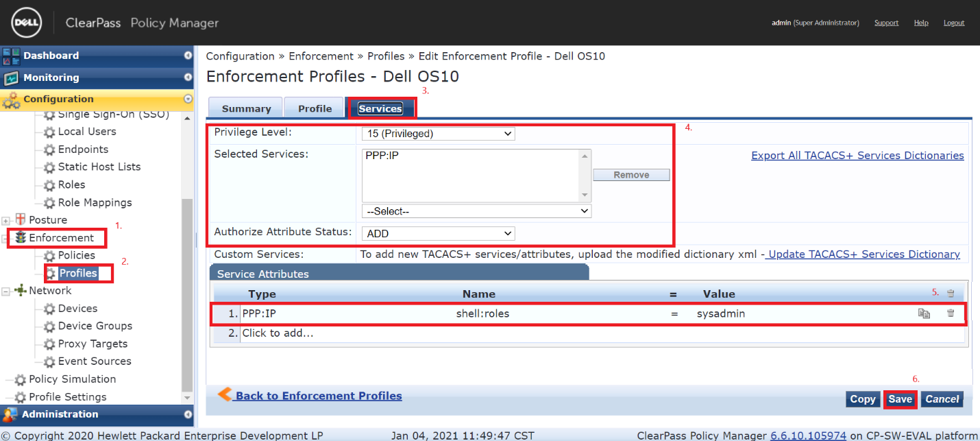Click the Proxy Targets gear icon

coord(49,344)
